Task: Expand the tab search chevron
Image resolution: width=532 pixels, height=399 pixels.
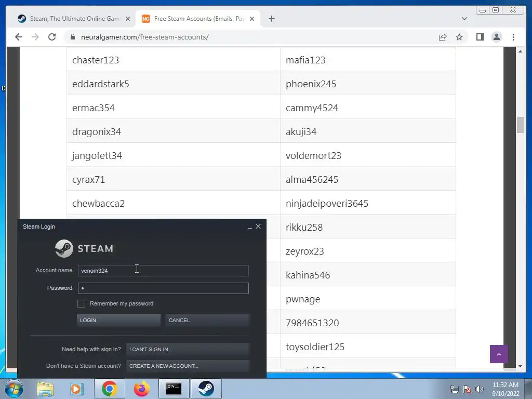Action: [x=464, y=19]
